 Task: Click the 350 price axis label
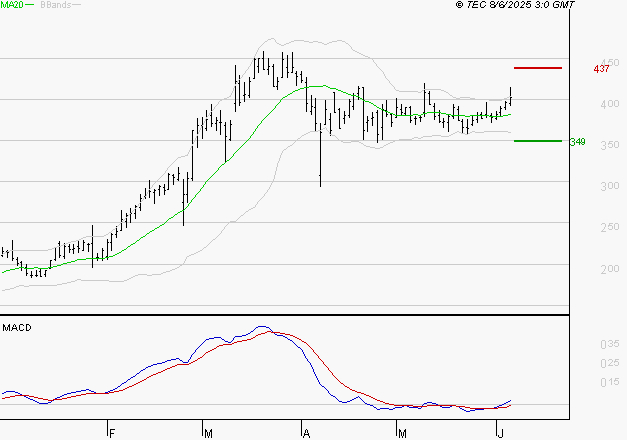610,145
